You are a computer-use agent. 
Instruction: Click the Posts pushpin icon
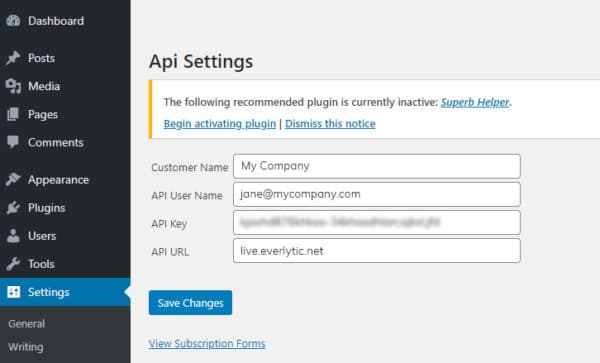pos(13,58)
